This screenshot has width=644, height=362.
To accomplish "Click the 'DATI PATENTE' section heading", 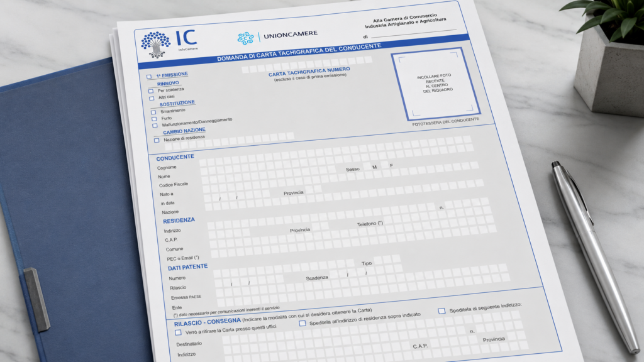I will [187, 267].
